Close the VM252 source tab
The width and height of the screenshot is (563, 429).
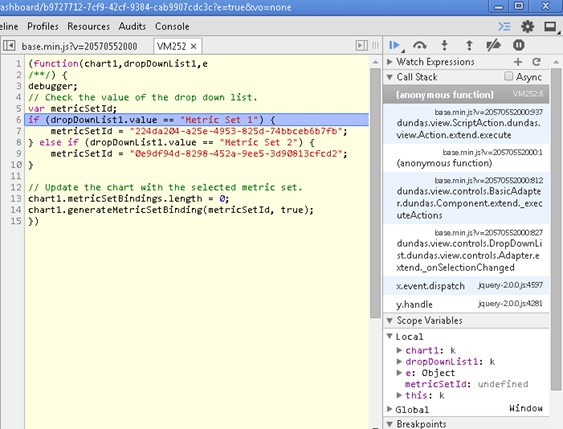tap(194, 46)
